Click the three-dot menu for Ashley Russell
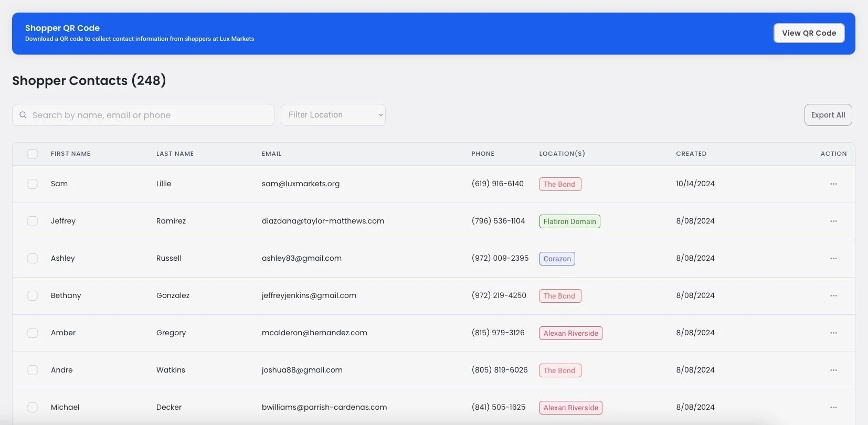Image resolution: width=868 pixels, height=425 pixels. click(833, 259)
